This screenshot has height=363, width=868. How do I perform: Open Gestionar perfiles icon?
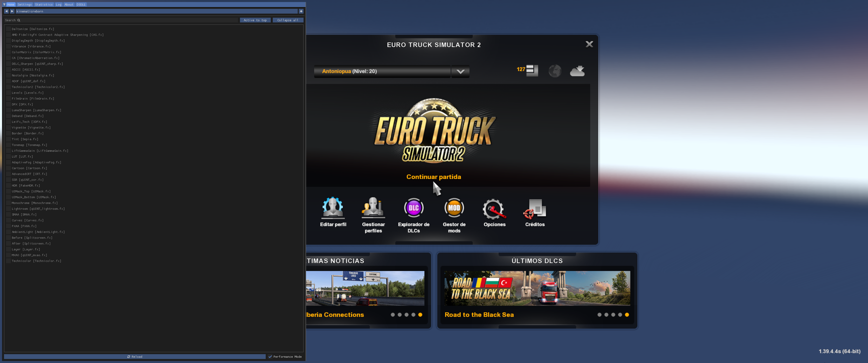pos(373,208)
